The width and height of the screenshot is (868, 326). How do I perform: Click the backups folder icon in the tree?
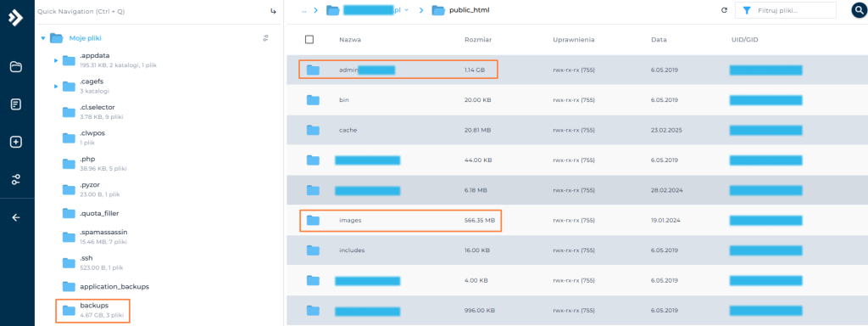69,310
